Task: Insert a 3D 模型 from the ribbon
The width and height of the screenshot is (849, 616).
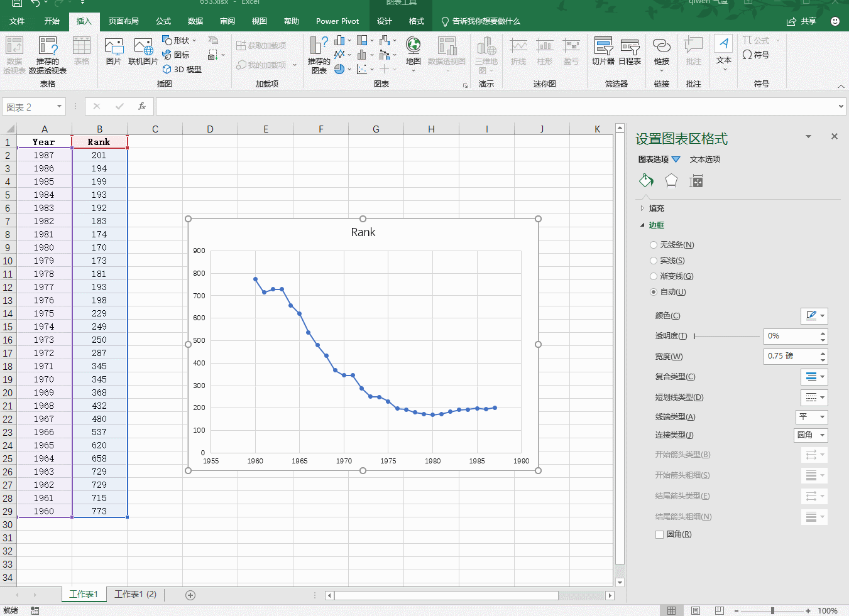Action: (x=181, y=69)
